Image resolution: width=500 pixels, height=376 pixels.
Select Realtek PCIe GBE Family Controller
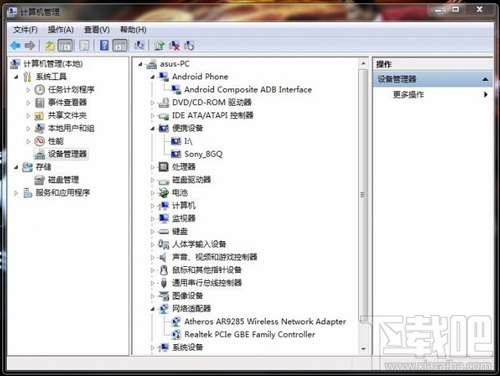pos(250,334)
